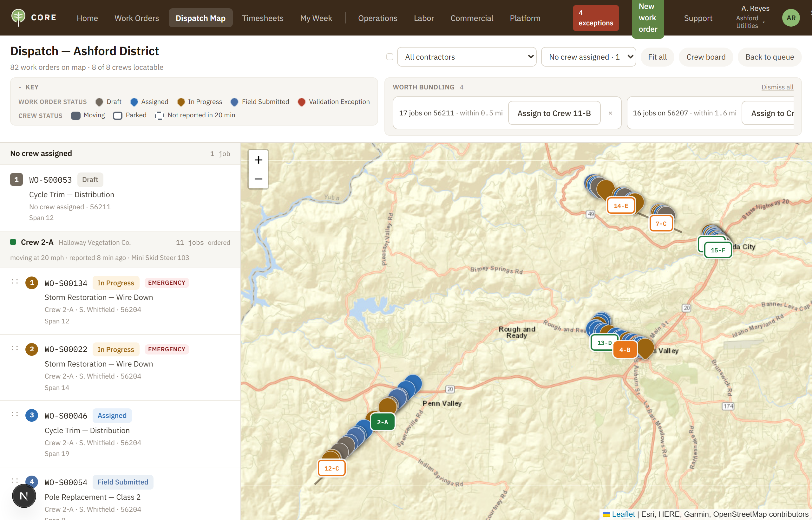Zoom out on the map

point(259,179)
